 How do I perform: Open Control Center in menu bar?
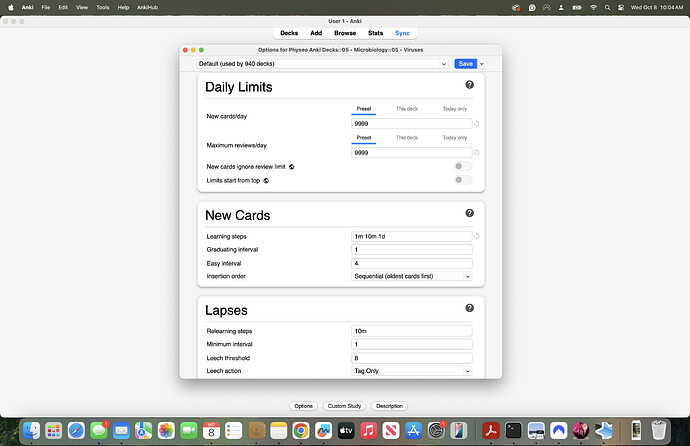coord(621,7)
